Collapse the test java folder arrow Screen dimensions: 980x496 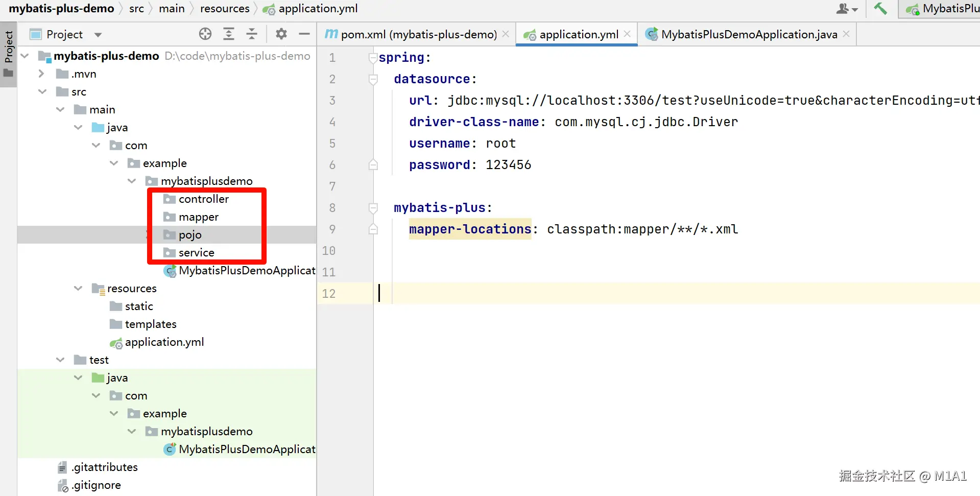(78, 377)
